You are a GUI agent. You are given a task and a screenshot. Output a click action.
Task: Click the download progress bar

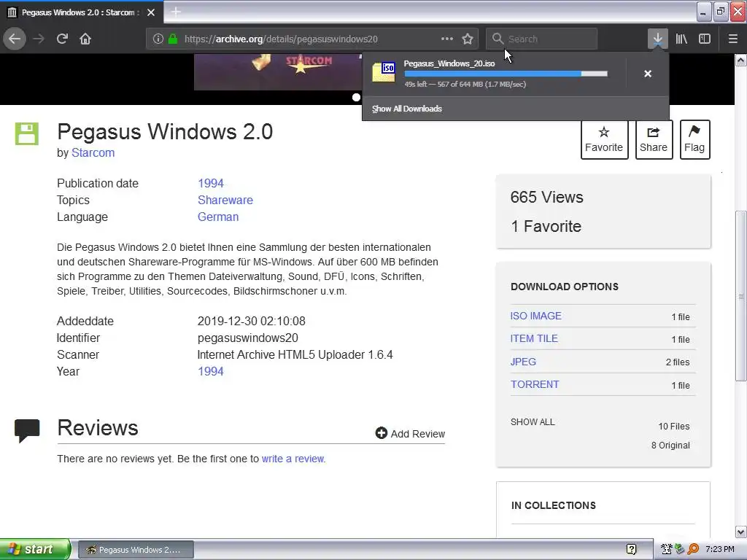pyautogui.click(x=506, y=74)
